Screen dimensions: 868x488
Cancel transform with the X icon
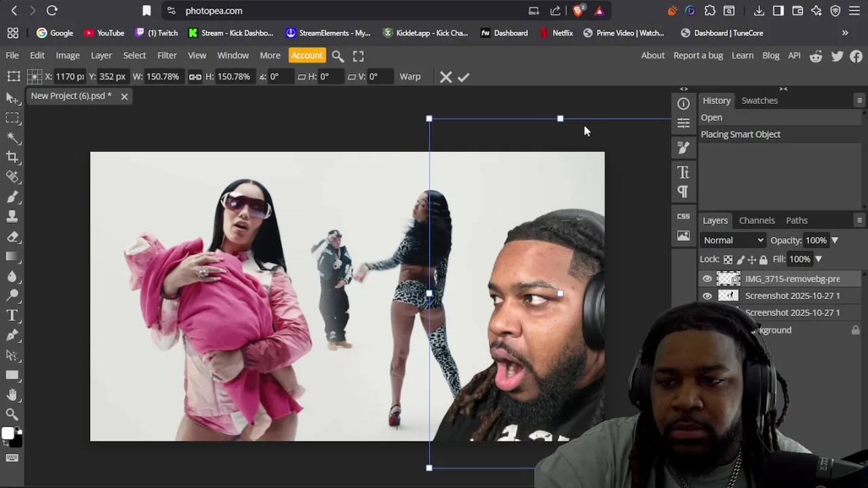point(446,77)
